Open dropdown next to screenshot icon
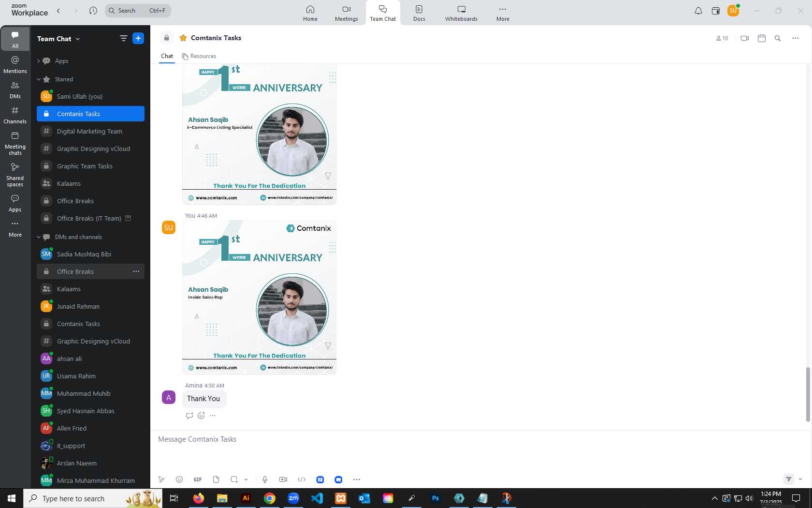812x508 pixels. pos(246,479)
